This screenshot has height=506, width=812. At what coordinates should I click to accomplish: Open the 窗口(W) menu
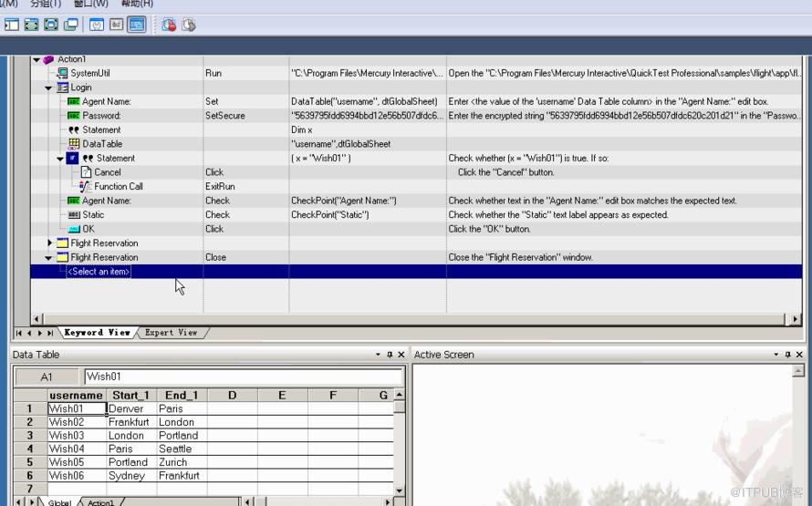click(x=91, y=4)
